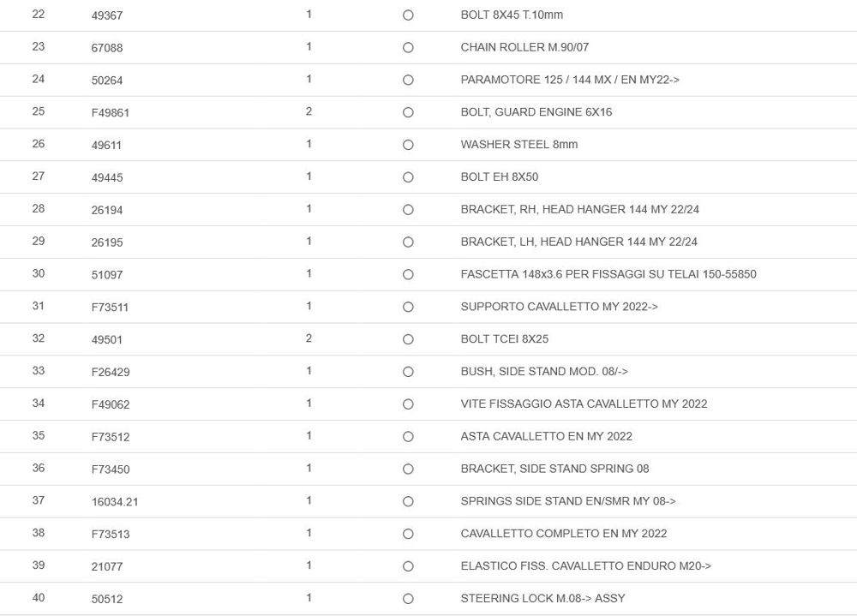
Task: Select the circle for WASHER STEEL 8mm
Action: point(408,145)
